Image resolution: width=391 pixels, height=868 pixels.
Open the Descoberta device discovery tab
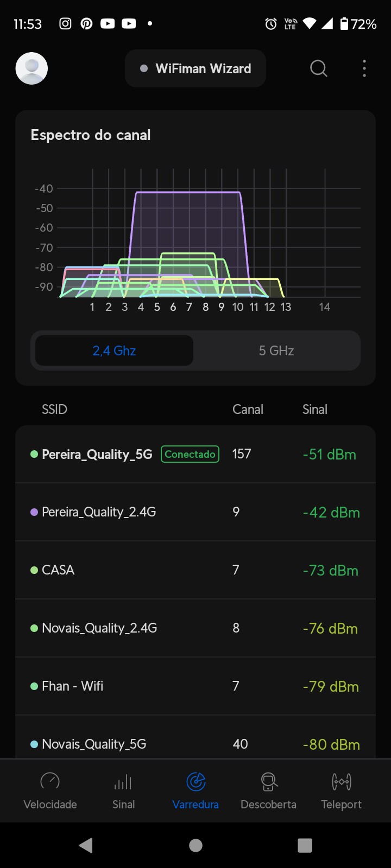[268, 790]
